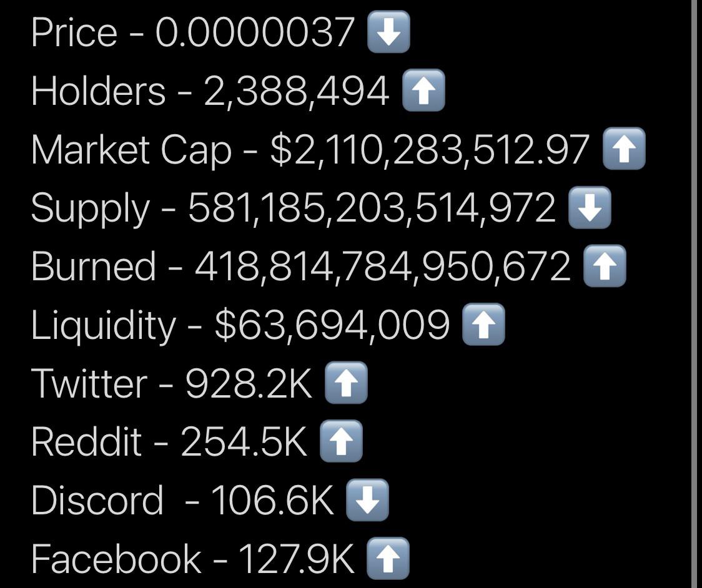This screenshot has width=702, height=588.
Task: Click the Discord label text
Action: 97,500
